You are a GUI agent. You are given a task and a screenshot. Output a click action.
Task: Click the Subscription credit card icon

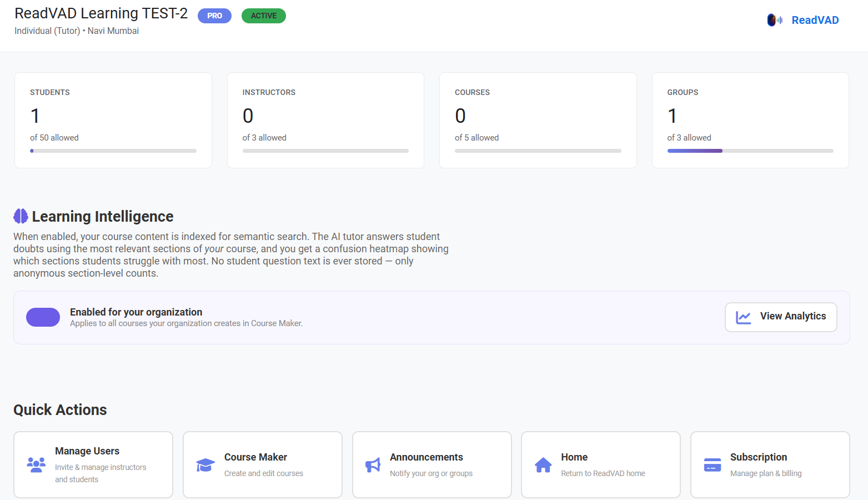coord(713,465)
